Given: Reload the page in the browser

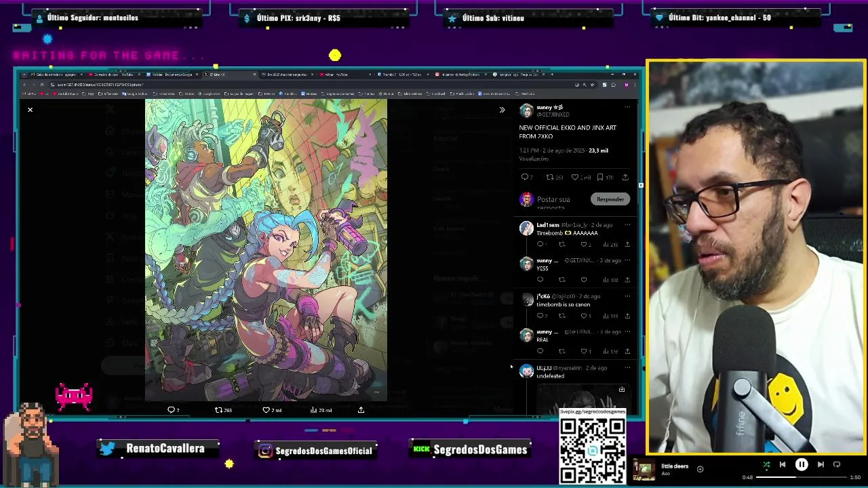Looking at the screenshot, I should tap(41, 85).
